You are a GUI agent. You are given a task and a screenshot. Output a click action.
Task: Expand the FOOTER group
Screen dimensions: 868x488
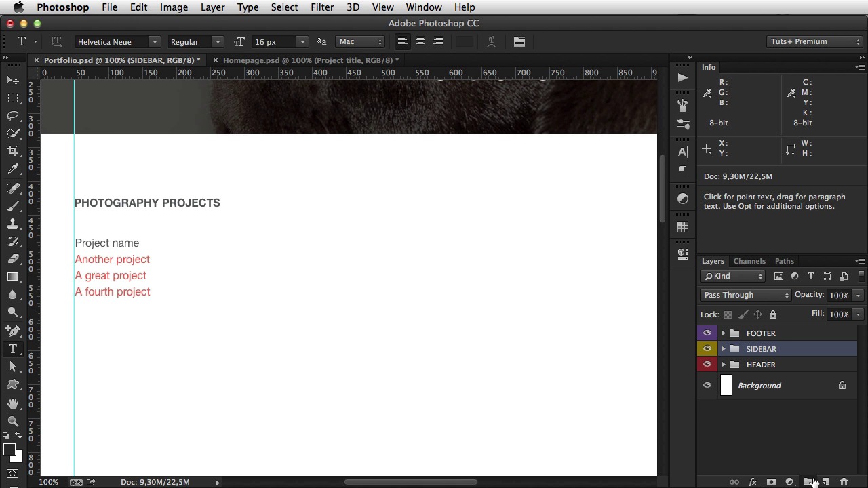pyautogui.click(x=723, y=333)
